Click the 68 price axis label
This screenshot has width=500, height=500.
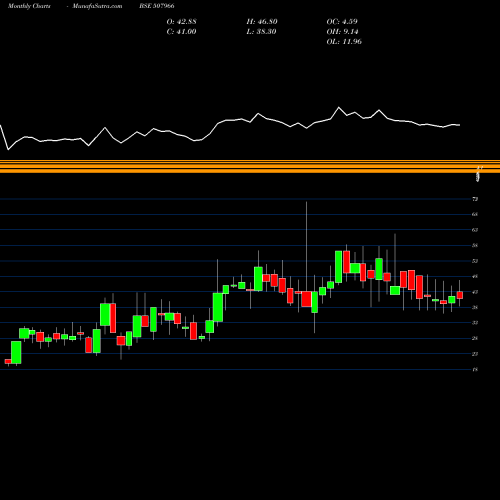pos(475,214)
